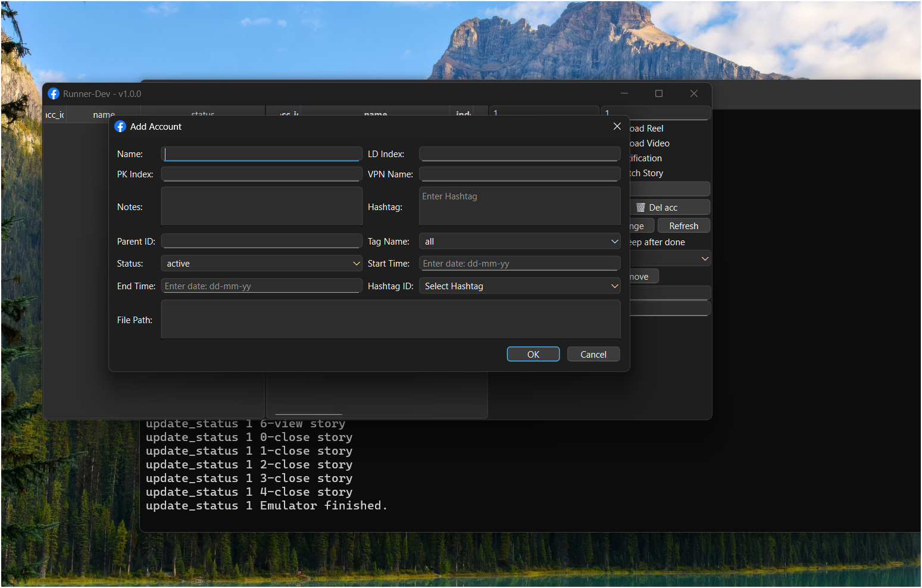Click the Start Time date field
The image size is (922, 588).
coord(519,263)
